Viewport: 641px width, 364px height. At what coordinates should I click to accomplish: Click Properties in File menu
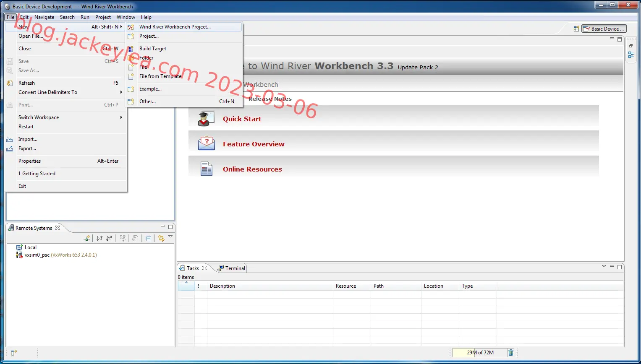click(65, 161)
